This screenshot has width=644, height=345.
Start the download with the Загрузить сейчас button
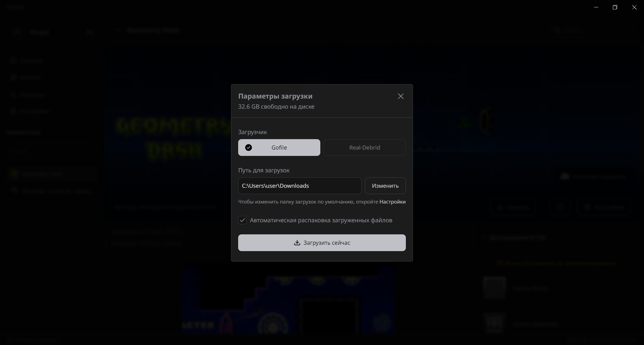tap(322, 243)
